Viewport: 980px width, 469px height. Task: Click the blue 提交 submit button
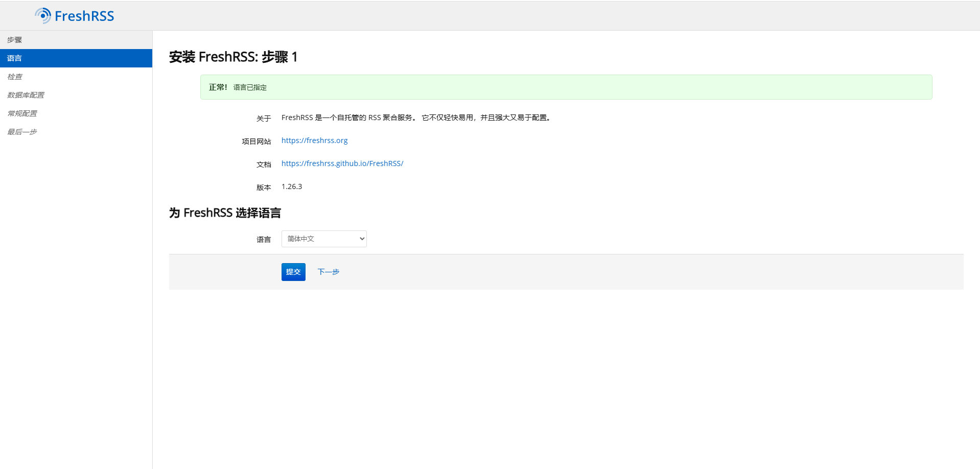coord(293,272)
